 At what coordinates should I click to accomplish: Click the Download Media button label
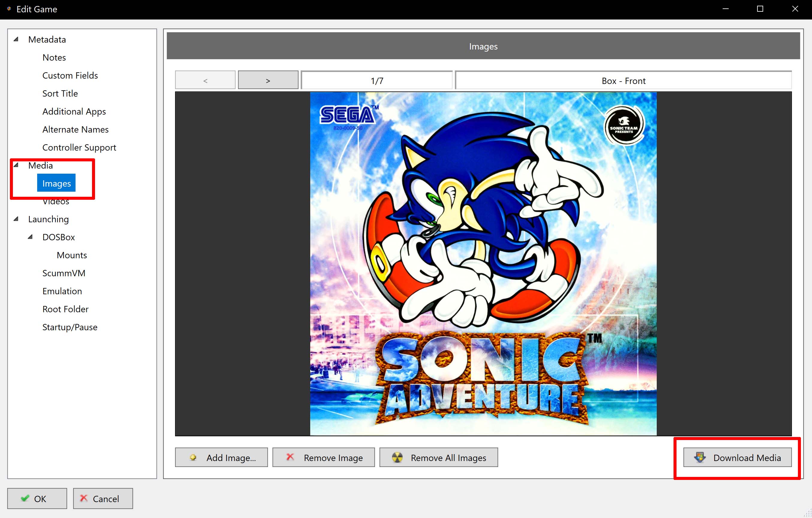(x=747, y=458)
